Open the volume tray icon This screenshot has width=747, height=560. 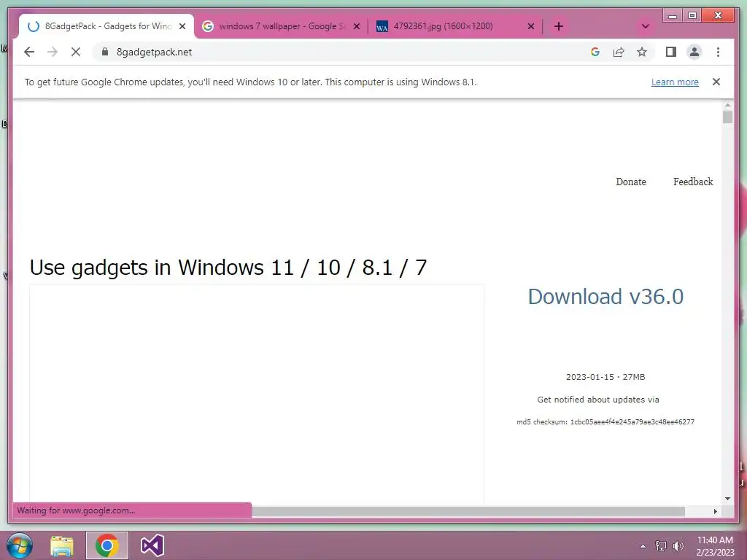click(x=678, y=546)
